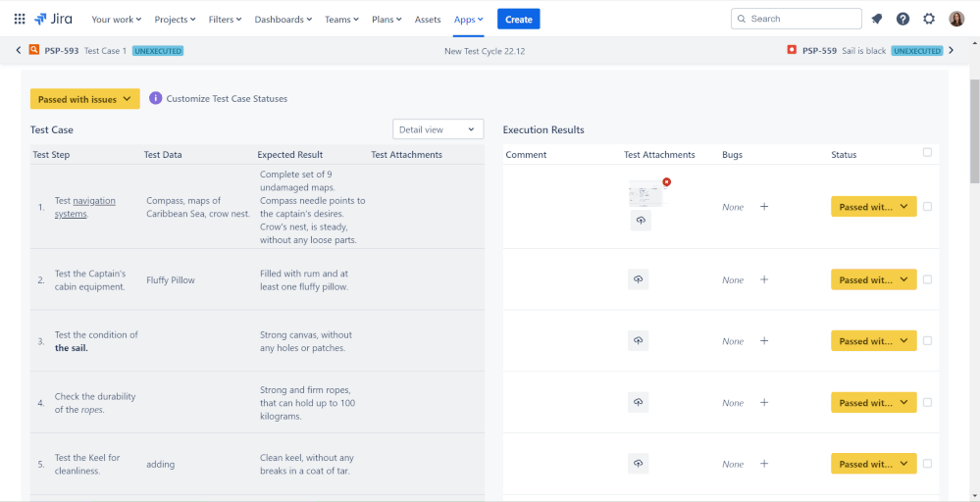Go to next test case arrow
Viewport: 980px width, 502px height.
(x=952, y=51)
